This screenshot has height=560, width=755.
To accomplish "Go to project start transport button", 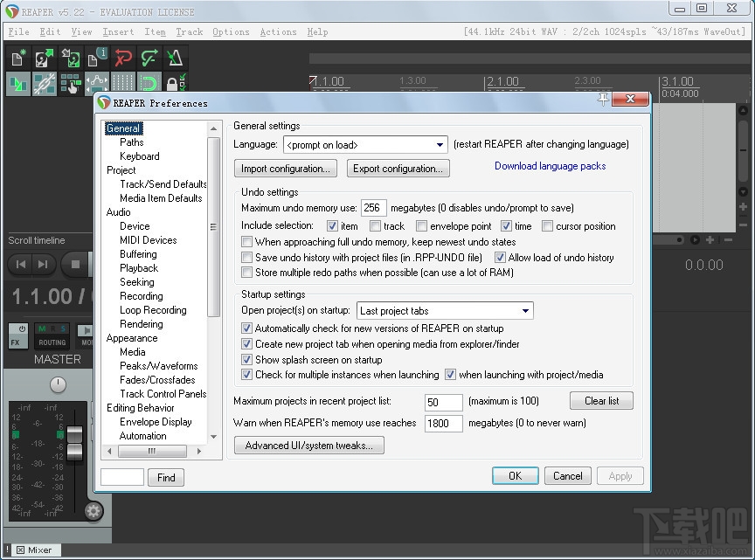I will coord(21,264).
